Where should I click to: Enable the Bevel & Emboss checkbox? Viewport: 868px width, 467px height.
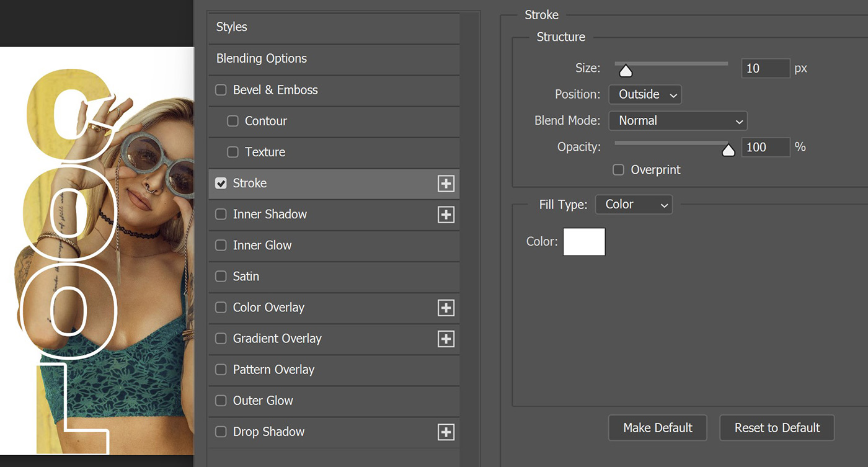tap(221, 90)
